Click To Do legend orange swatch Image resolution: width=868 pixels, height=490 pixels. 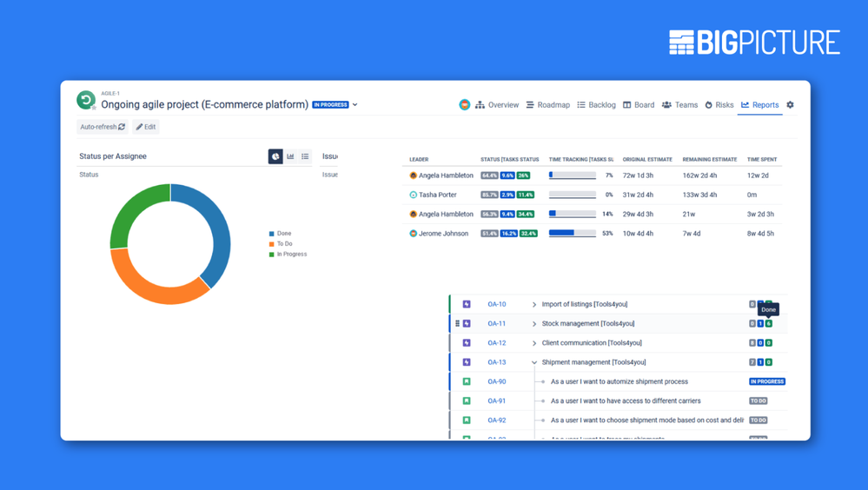coord(272,244)
